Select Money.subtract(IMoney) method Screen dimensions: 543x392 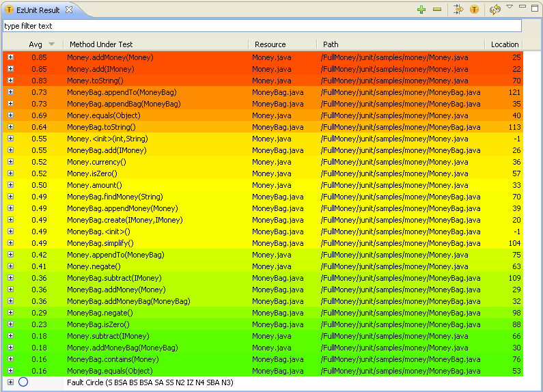[x=108, y=336]
